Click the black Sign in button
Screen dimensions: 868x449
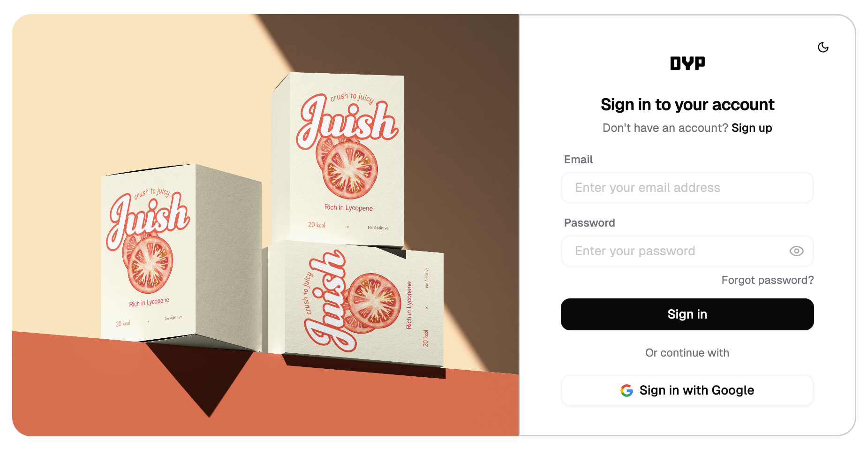coord(687,314)
